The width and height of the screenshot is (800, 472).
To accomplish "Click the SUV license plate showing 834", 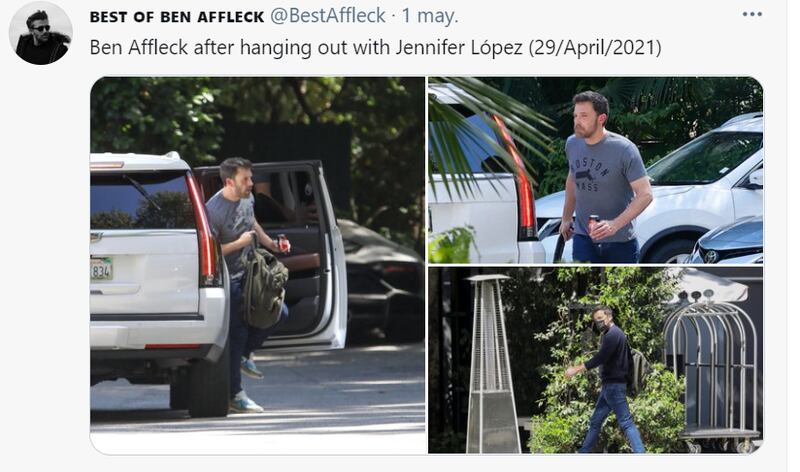I will [101, 269].
